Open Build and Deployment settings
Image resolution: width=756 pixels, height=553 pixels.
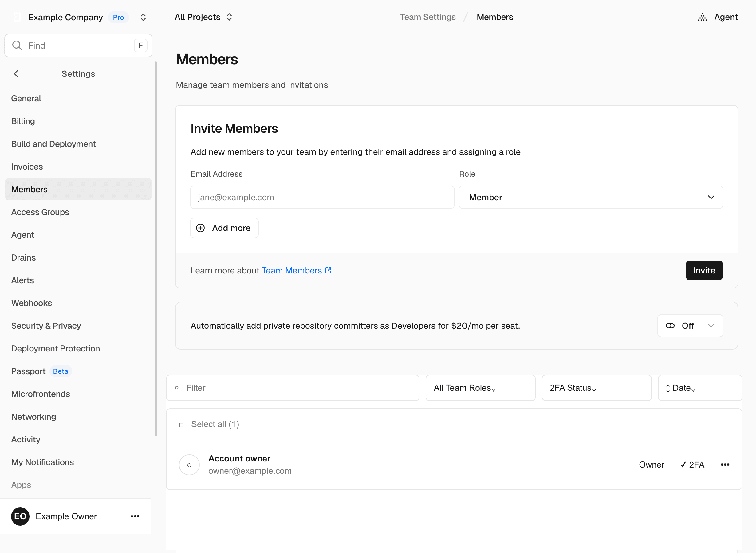(78, 144)
